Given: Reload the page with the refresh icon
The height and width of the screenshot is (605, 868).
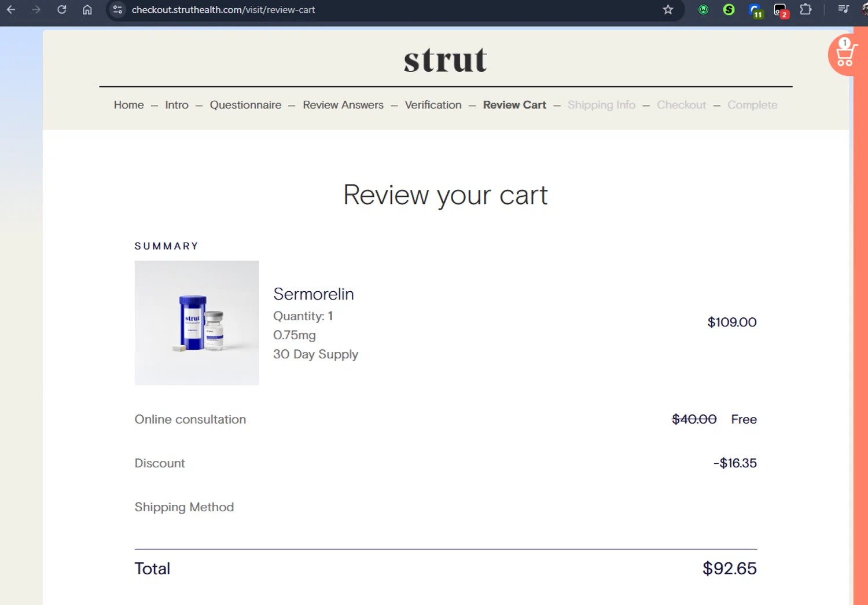Looking at the screenshot, I should (61, 10).
